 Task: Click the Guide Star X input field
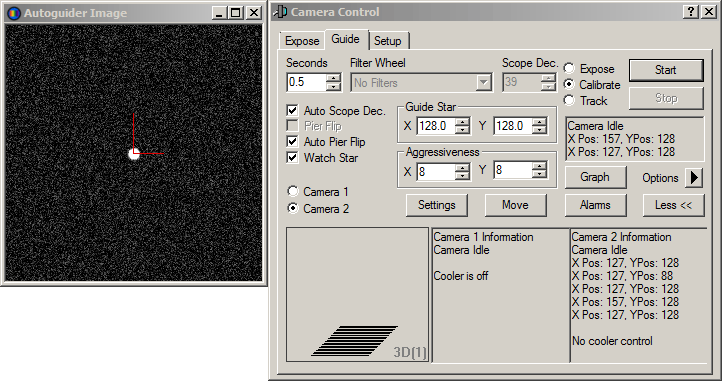436,126
